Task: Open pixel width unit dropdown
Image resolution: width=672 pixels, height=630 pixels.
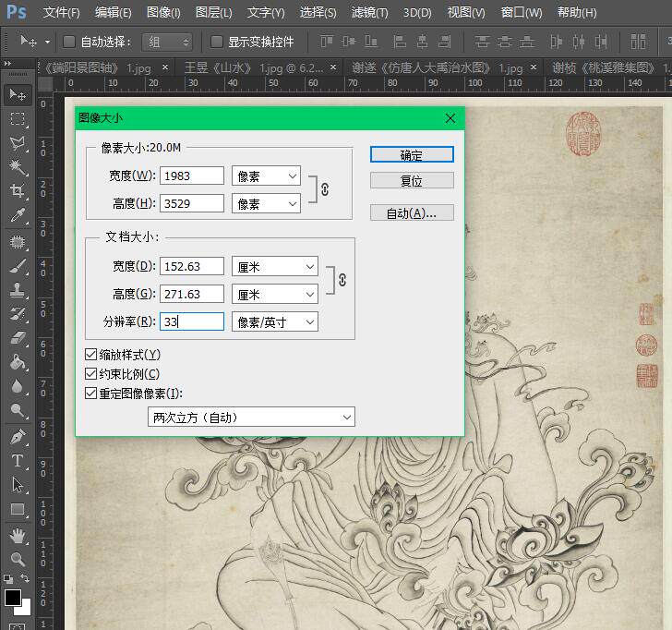Action: pos(266,176)
